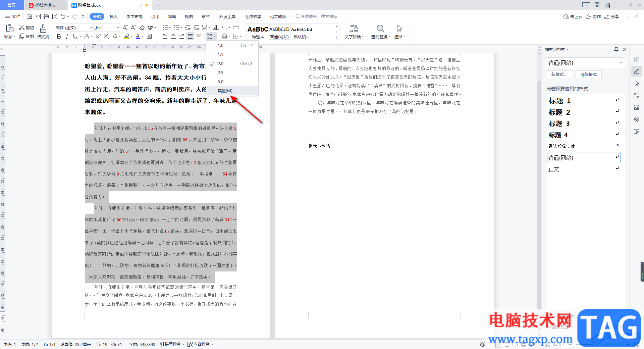Click the selection arrow icon in right sidebar
Screen dimensions: 644x349
point(636,83)
